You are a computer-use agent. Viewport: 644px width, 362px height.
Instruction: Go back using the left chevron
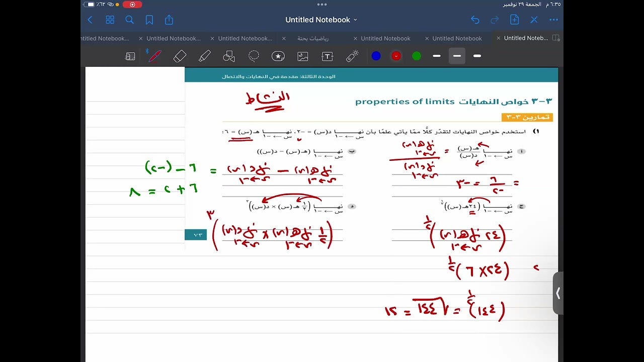[90, 20]
